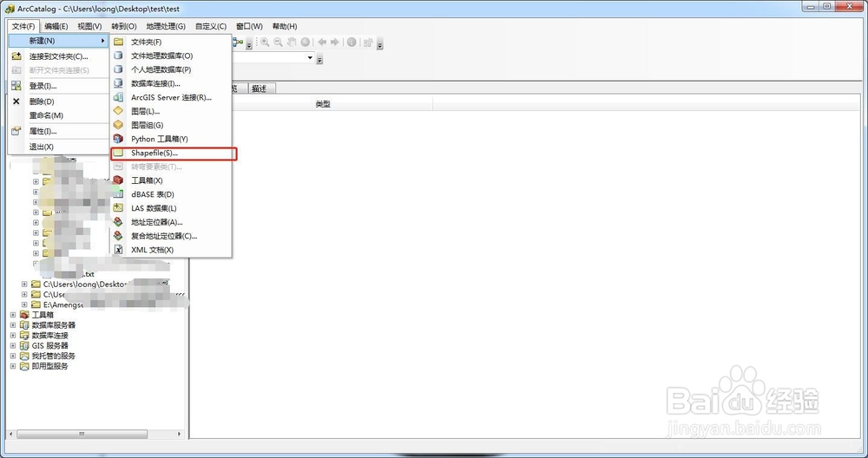The height and width of the screenshot is (458, 868).
Task: Expand the 数据库连接 tree node
Action: tap(13, 335)
